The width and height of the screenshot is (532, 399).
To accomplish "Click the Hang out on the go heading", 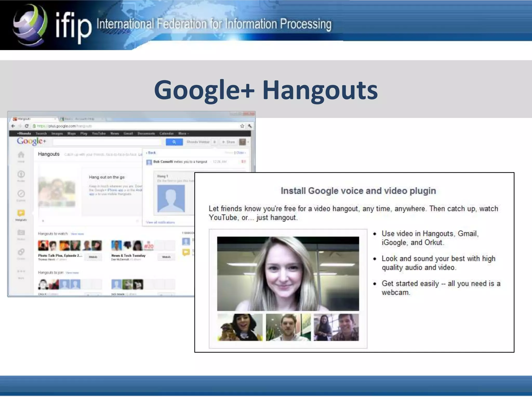I will tap(107, 177).
